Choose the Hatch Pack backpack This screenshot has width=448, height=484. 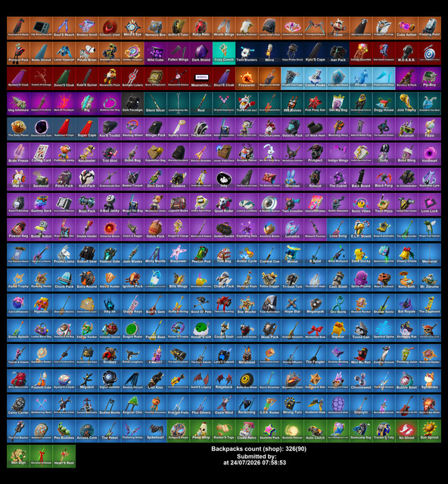point(155,230)
